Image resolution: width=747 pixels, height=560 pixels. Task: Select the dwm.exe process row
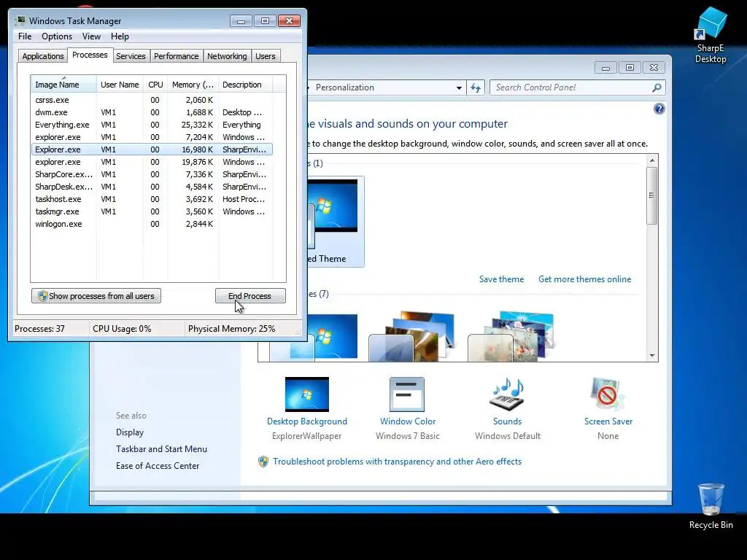click(152, 112)
